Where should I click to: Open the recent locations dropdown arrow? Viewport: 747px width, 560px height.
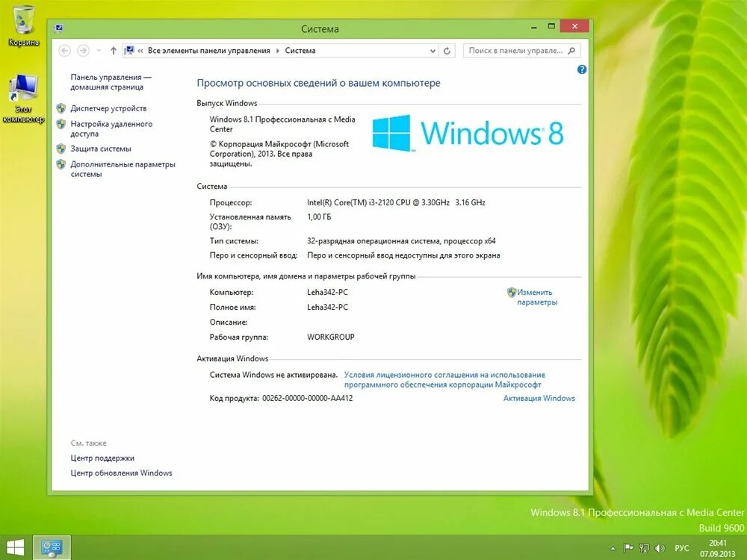99,51
